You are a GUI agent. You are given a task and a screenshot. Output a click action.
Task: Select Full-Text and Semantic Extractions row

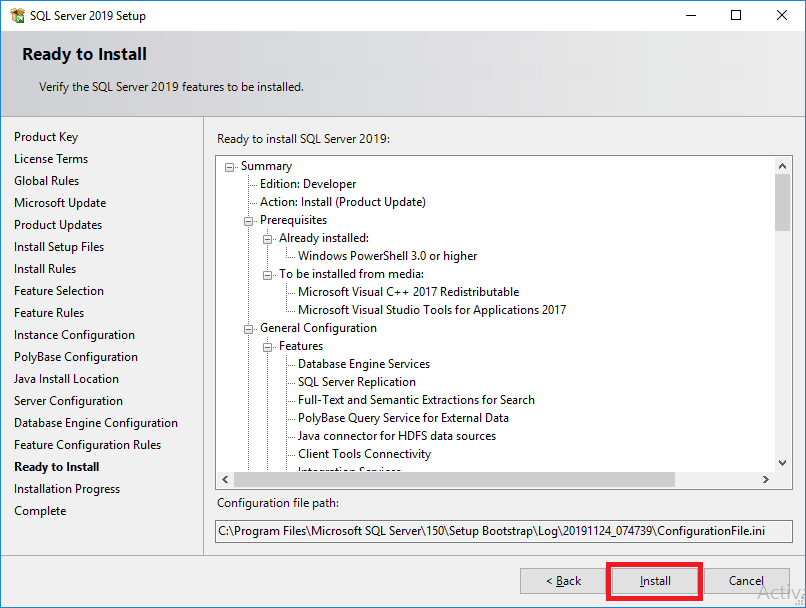pyautogui.click(x=416, y=400)
